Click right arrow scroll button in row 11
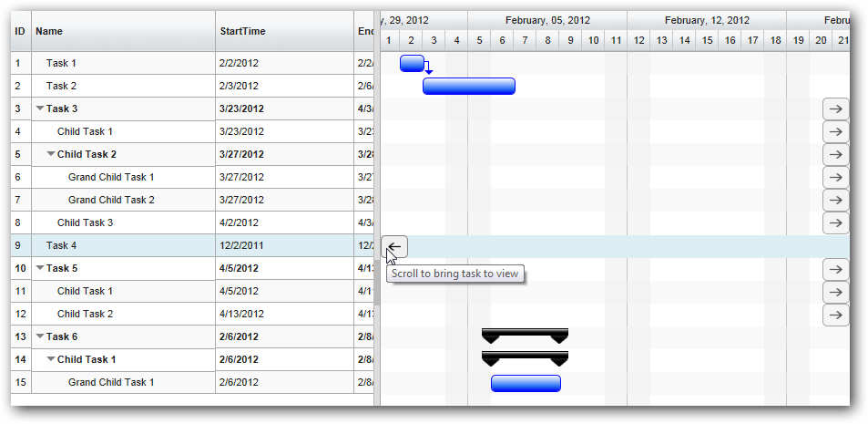The image size is (868, 424). (835, 292)
